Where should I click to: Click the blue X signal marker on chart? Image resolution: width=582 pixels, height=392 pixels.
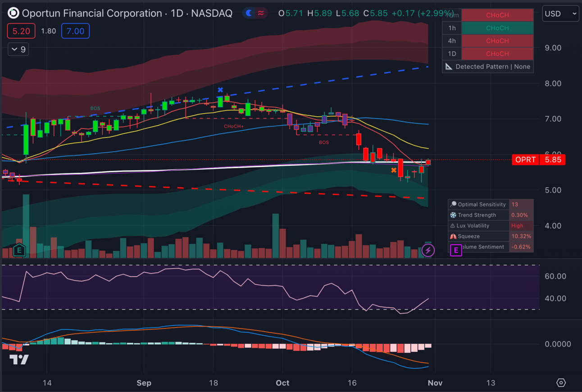point(220,90)
